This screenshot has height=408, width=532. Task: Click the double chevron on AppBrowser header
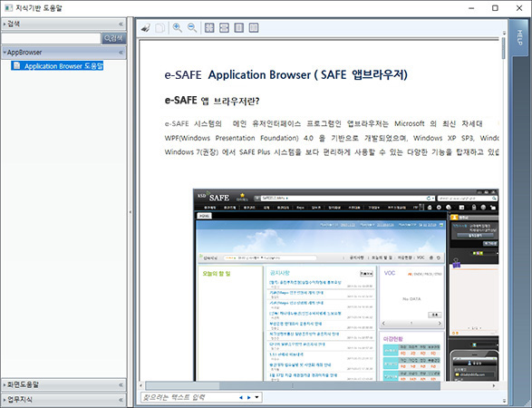pyautogui.click(x=121, y=53)
